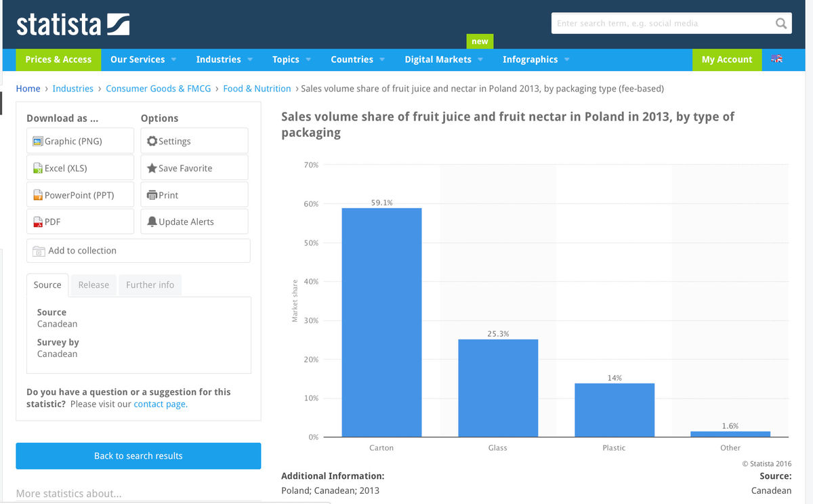Screen dimensions: 813x504
Task: Click Back to search results button
Action: click(x=138, y=456)
